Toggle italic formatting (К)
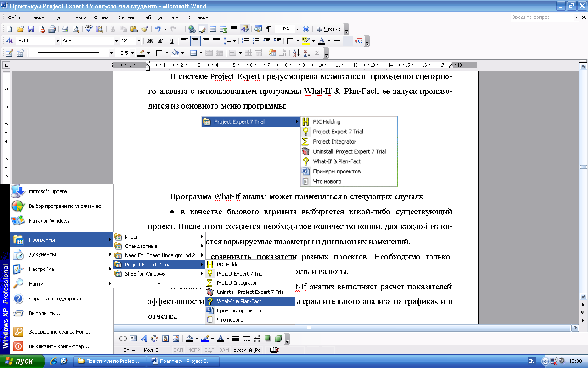 click(x=160, y=41)
